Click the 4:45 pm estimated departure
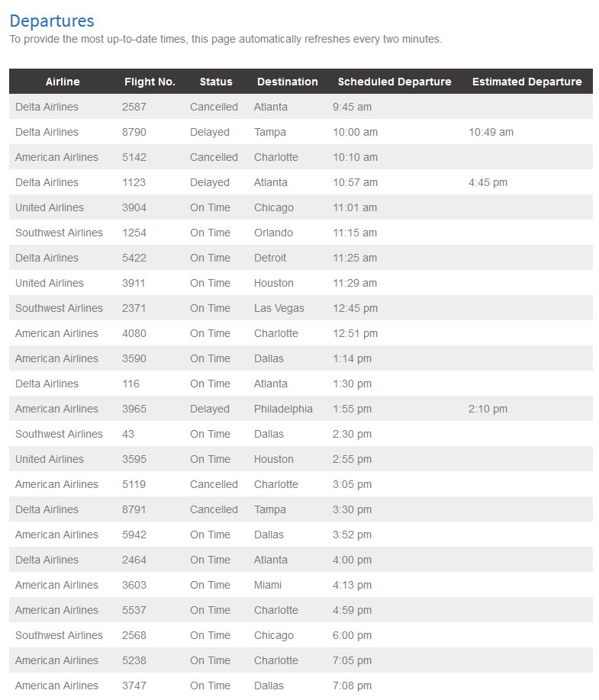This screenshot has width=599, height=700. (x=488, y=182)
